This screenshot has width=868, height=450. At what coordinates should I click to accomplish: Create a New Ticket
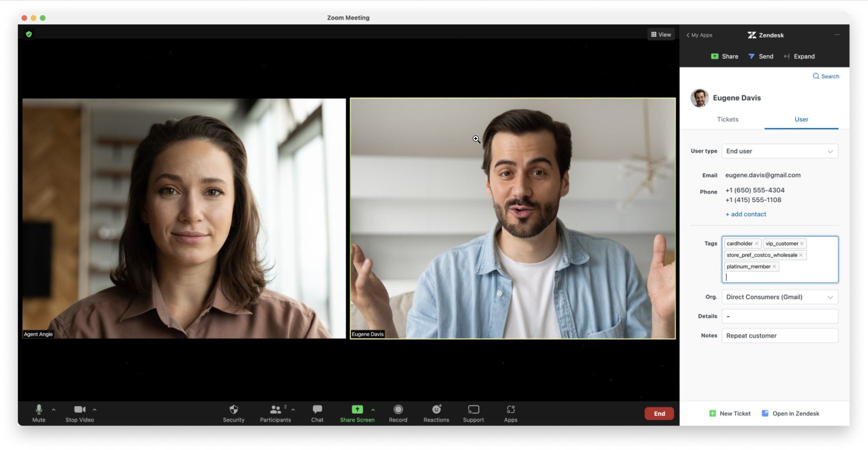pos(730,413)
